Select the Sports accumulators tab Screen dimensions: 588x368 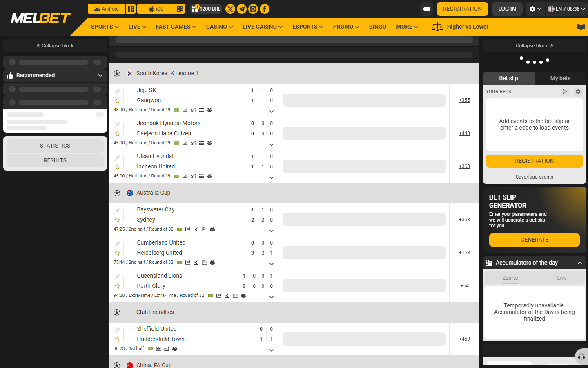[x=510, y=278]
